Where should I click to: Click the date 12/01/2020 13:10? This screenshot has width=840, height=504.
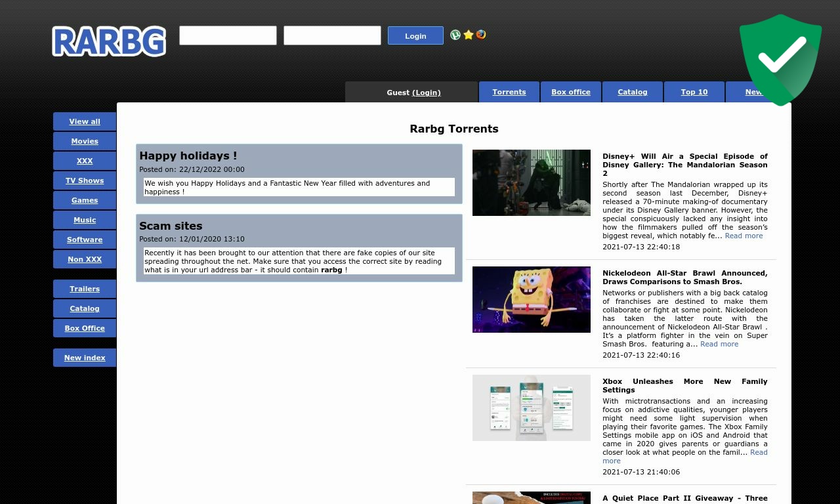coord(211,239)
